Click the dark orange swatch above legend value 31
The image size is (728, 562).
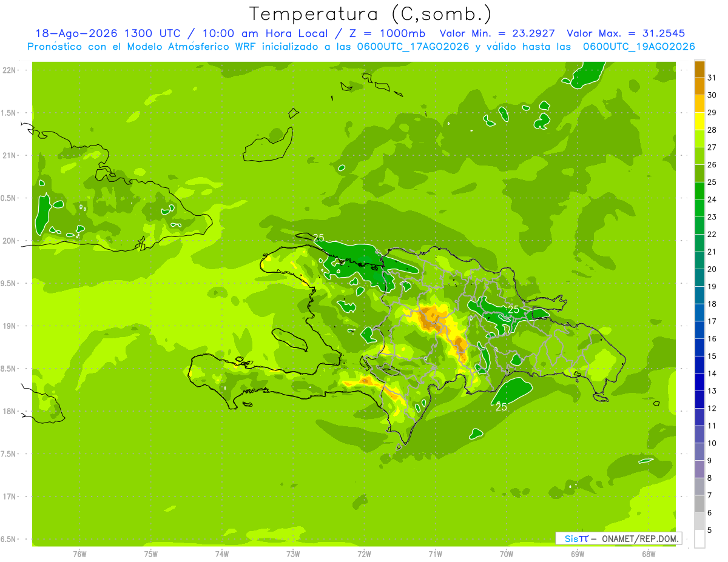click(x=699, y=69)
